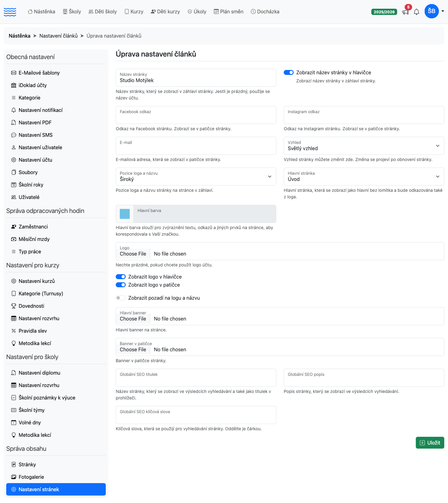Viewport: 448px width, 503px height.
Task: Open the Hlavní stránka dropdown
Action: pyautogui.click(x=364, y=177)
